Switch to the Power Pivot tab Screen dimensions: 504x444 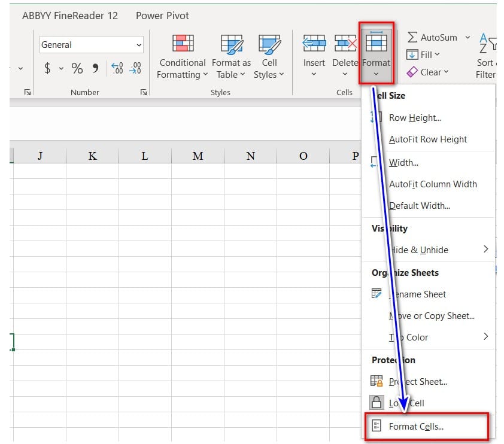coord(162,16)
